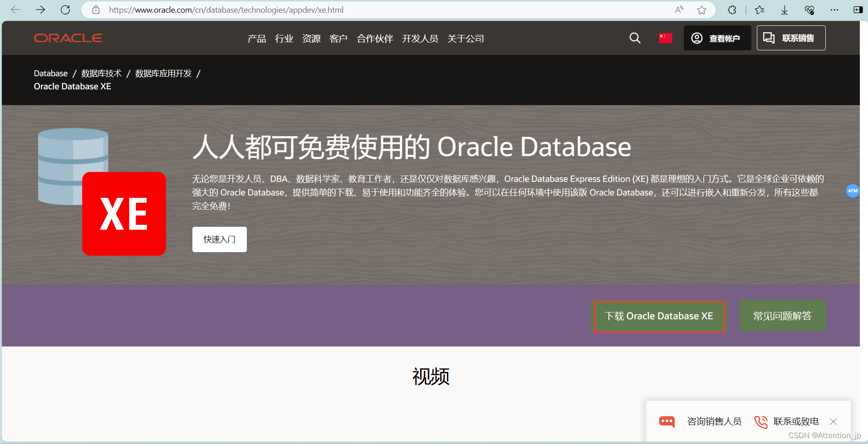This screenshot has height=444, width=868.
Task: Click the phone icon beside 联系或致电
Action: (x=760, y=421)
